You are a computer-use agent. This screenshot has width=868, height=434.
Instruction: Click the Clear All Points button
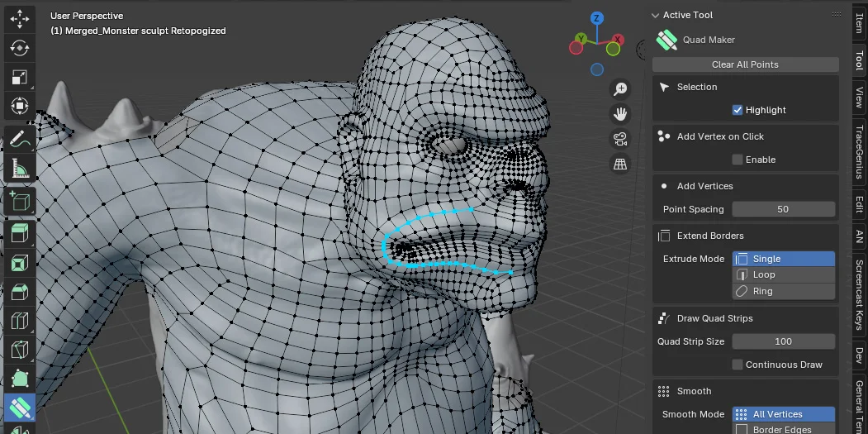pos(745,64)
